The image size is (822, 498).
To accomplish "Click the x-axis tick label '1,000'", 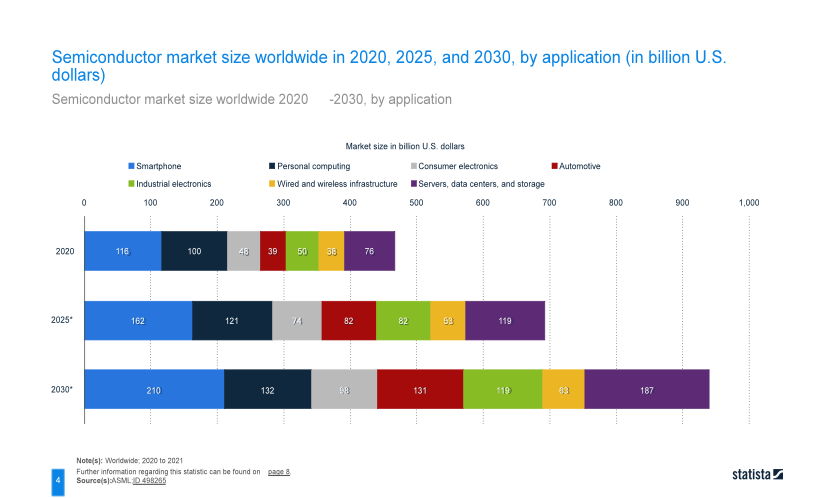I will 749,203.
